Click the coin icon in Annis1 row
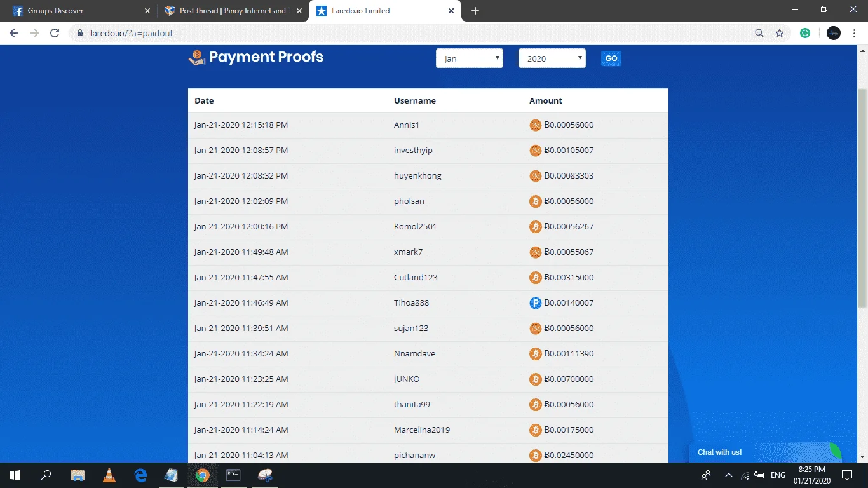Image resolution: width=868 pixels, height=488 pixels. coord(536,125)
